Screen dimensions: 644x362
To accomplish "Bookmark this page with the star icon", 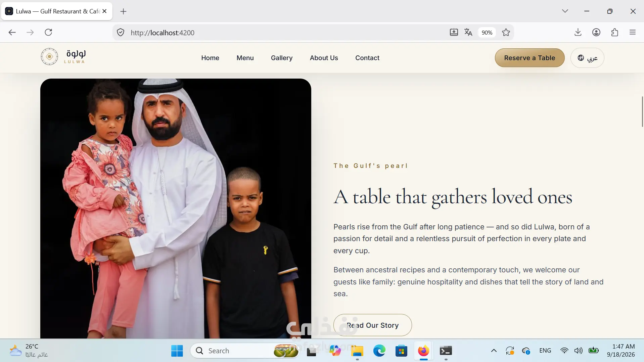I will (x=506, y=32).
